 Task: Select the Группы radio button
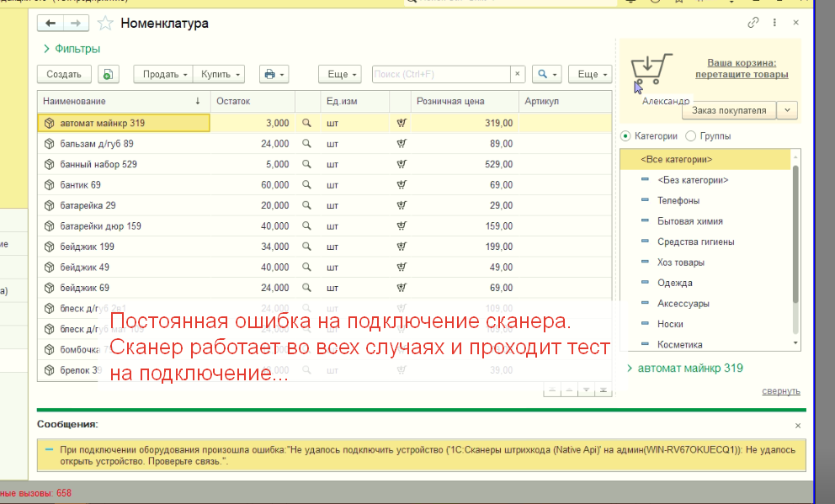click(x=691, y=136)
